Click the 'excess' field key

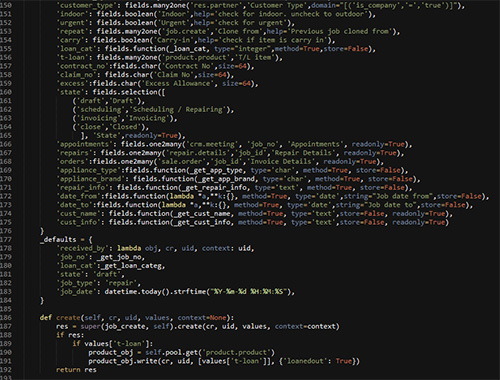72,84
